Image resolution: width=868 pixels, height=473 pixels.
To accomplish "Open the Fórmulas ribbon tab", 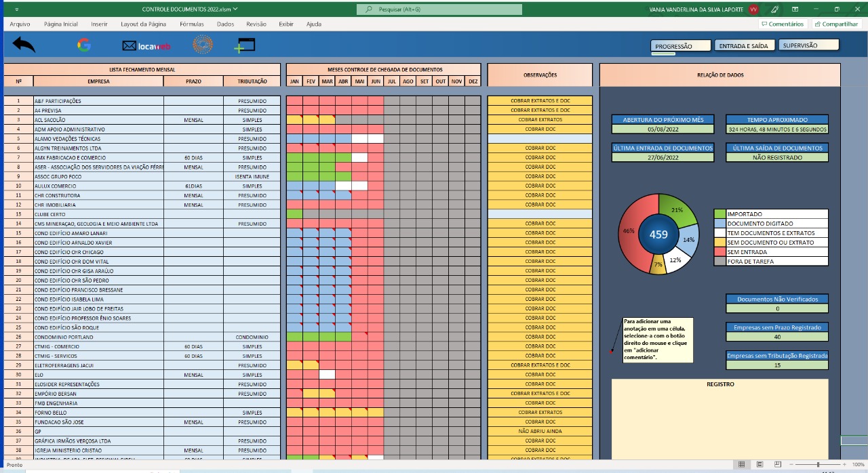I will (x=192, y=24).
